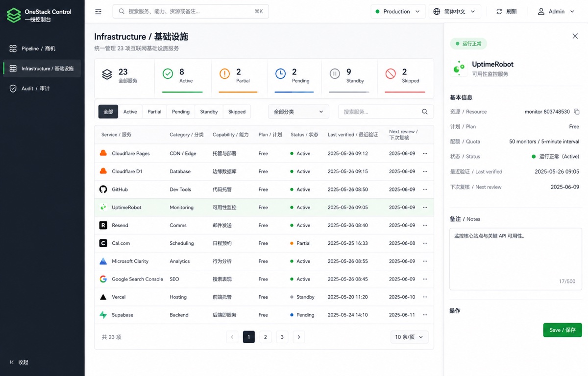The width and height of the screenshot is (588, 376).
Task: Open the Admin user menu
Action: [556, 11]
